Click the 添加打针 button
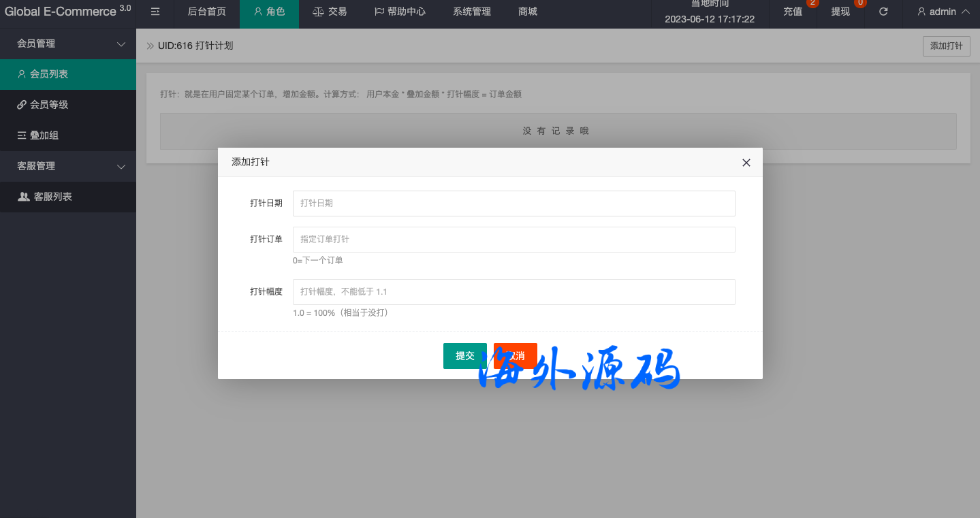This screenshot has height=518, width=980. click(x=946, y=46)
